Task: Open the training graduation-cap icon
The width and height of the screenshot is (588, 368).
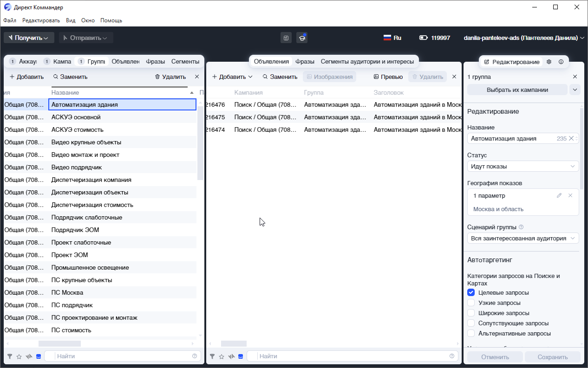Action: [302, 38]
